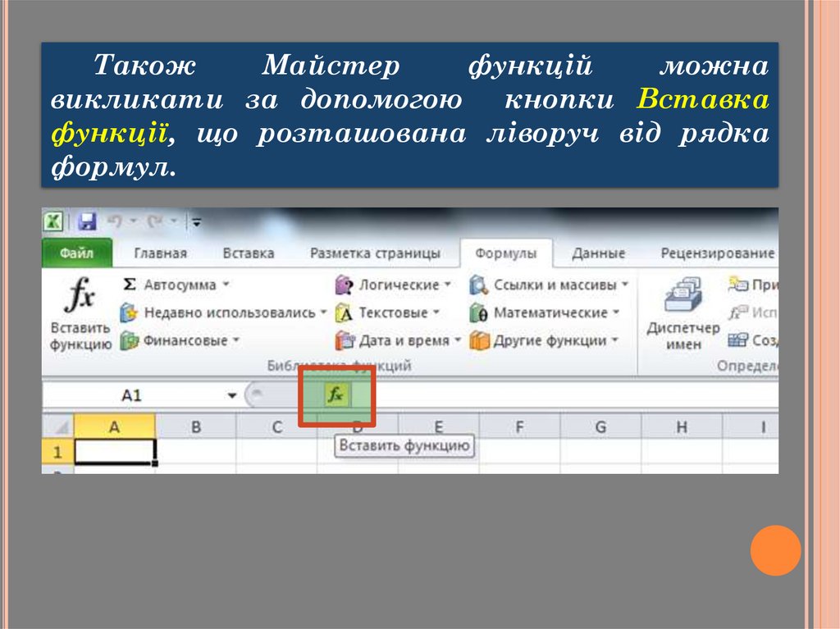Switch to the Данные tab
The image size is (840, 629).
pyautogui.click(x=598, y=253)
